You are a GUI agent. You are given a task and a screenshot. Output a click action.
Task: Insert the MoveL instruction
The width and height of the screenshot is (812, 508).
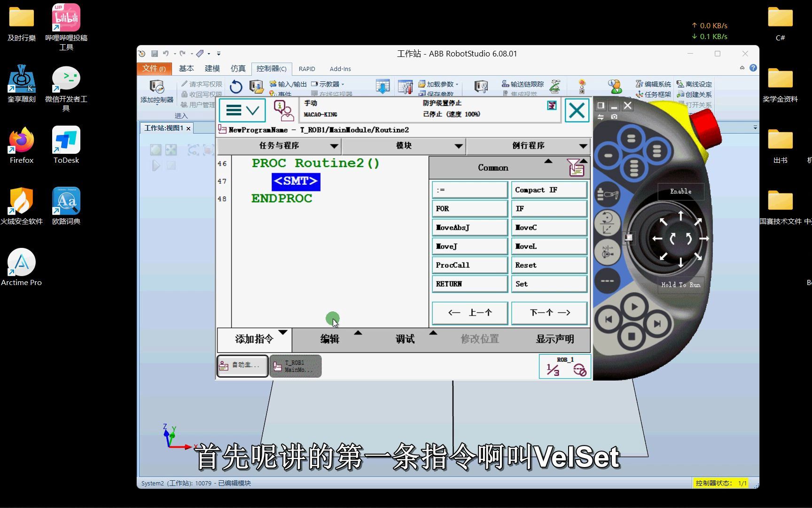[x=549, y=246]
